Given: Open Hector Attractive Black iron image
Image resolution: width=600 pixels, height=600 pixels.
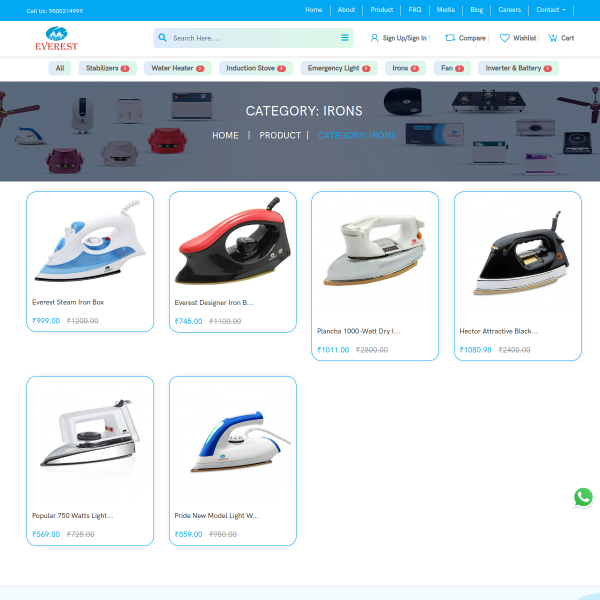Looking at the screenshot, I should [x=518, y=253].
